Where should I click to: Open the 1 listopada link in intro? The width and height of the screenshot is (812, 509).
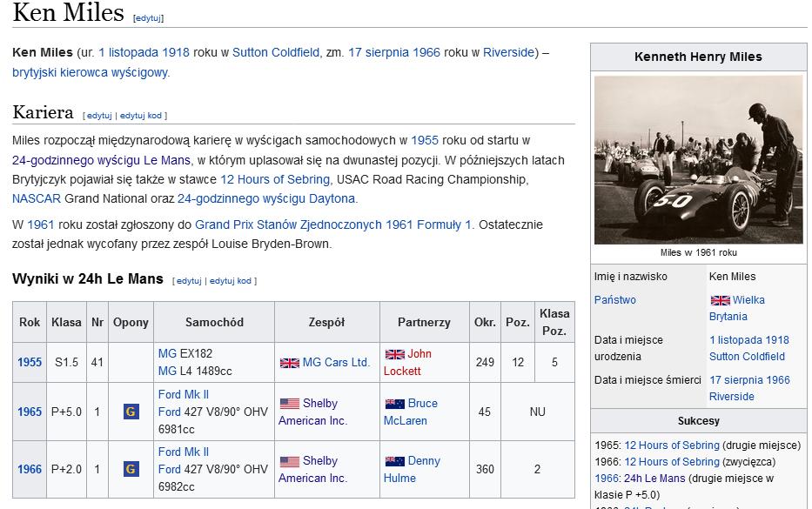[129, 52]
